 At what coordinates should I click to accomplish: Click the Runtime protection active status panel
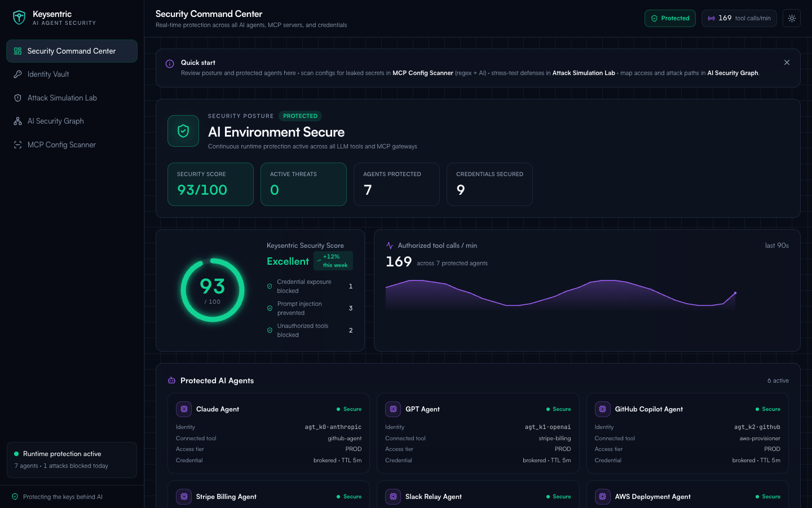[x=72, y=460]
